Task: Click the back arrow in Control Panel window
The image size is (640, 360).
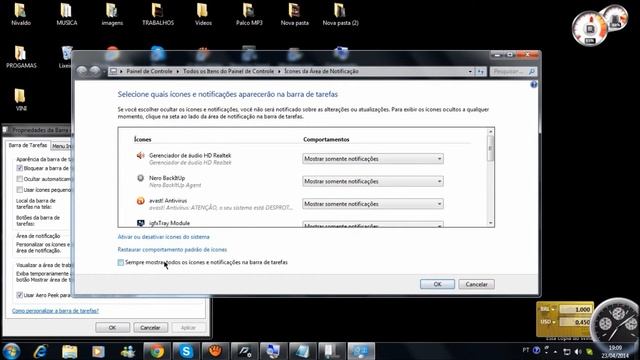Action: coord(82,71)
